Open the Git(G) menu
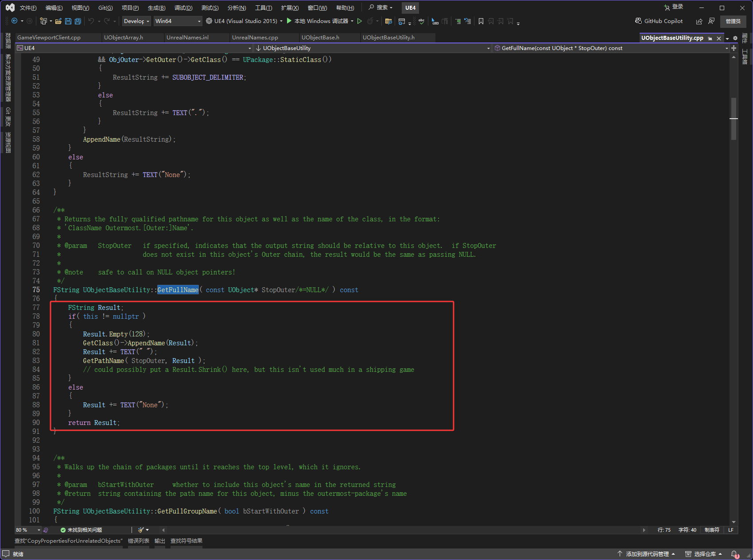The width and height of the screenshot is (753, 560). click(105, 8)
